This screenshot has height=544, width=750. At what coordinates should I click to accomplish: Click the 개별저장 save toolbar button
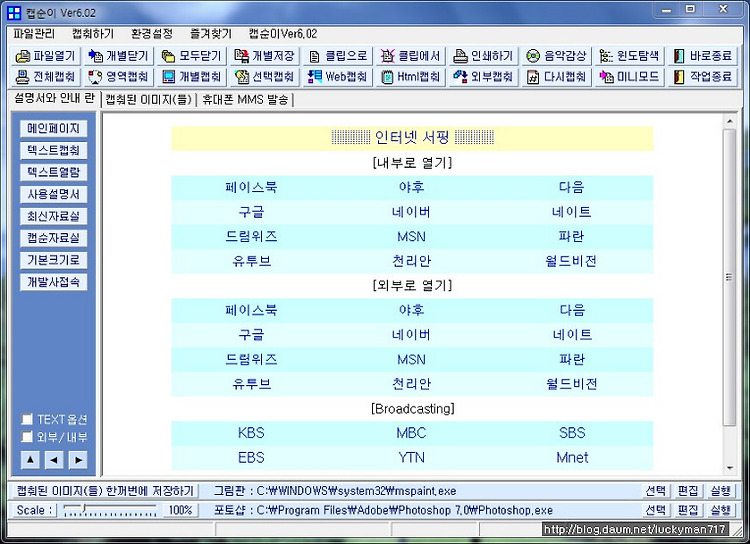265,56
